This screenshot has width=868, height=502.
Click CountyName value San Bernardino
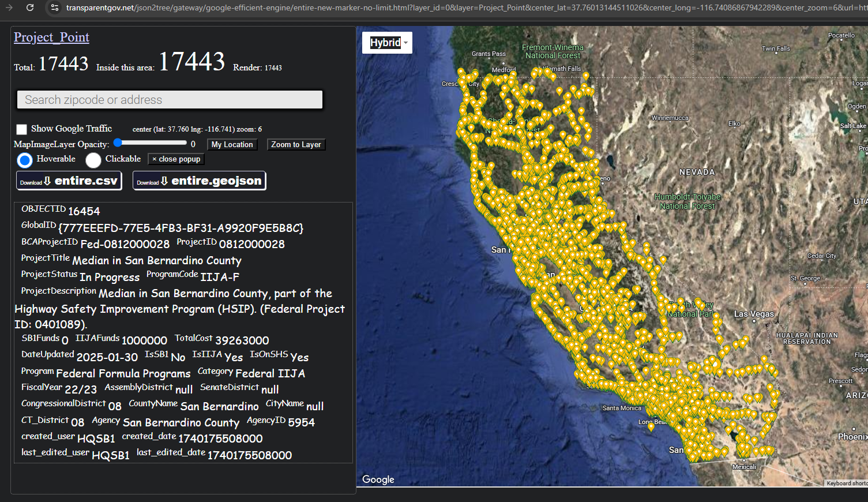click(x=220, y=406)
